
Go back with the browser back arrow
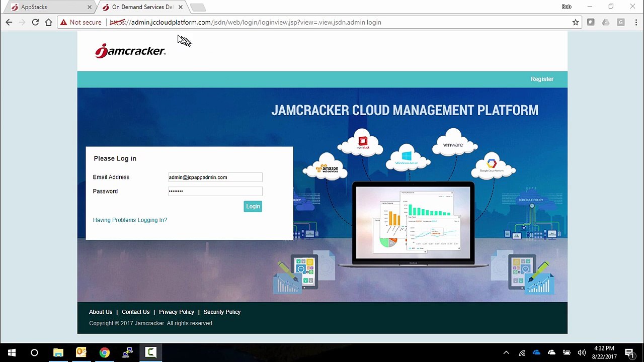[x=9, y=22]
